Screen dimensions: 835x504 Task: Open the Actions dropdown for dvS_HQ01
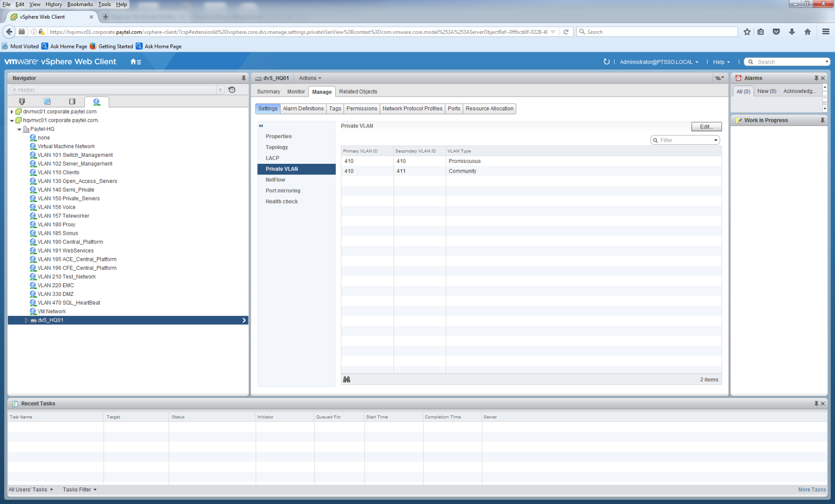pos(310,78)
